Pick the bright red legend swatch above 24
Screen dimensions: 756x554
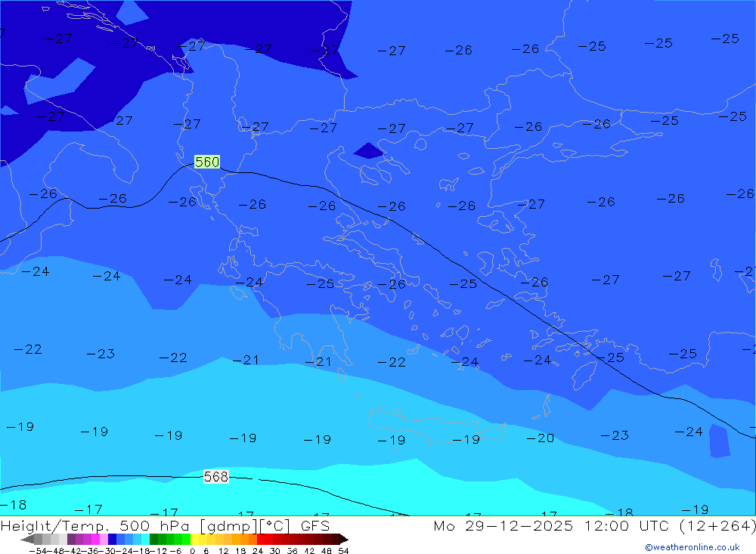tap(261, 540)
